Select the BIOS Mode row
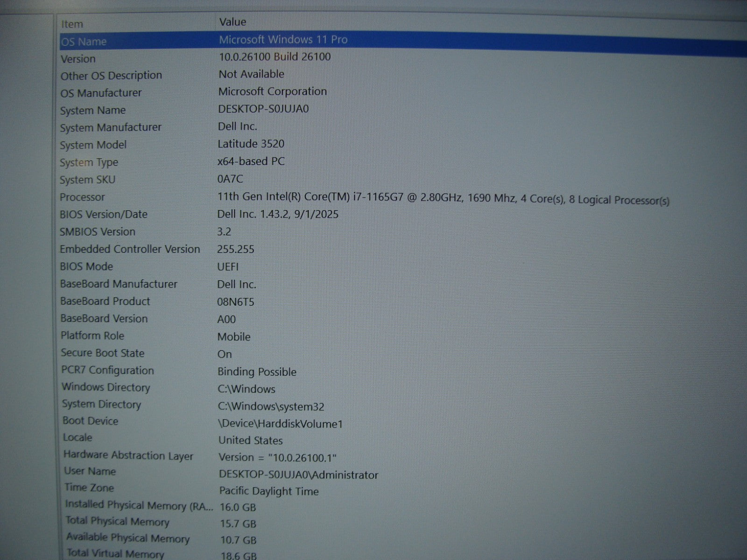The height and width of the screenshot is (560, 747). coord(87,266)
